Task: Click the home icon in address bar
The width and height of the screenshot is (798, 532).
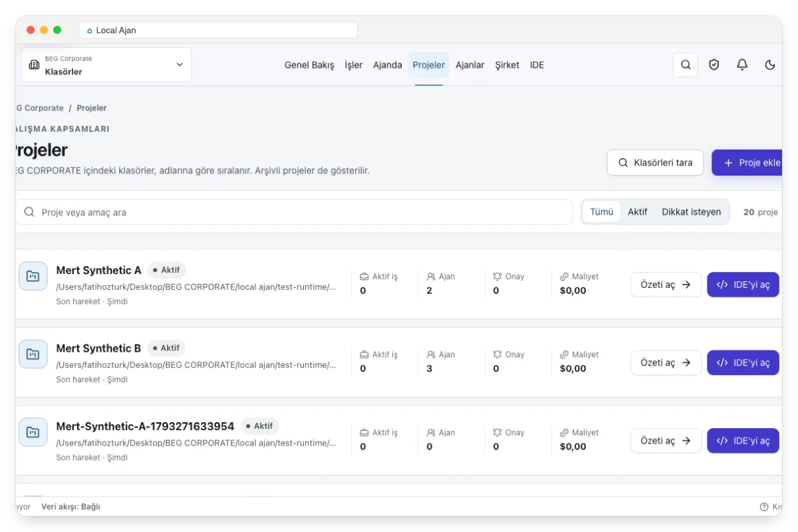Action: coord(90,31)
